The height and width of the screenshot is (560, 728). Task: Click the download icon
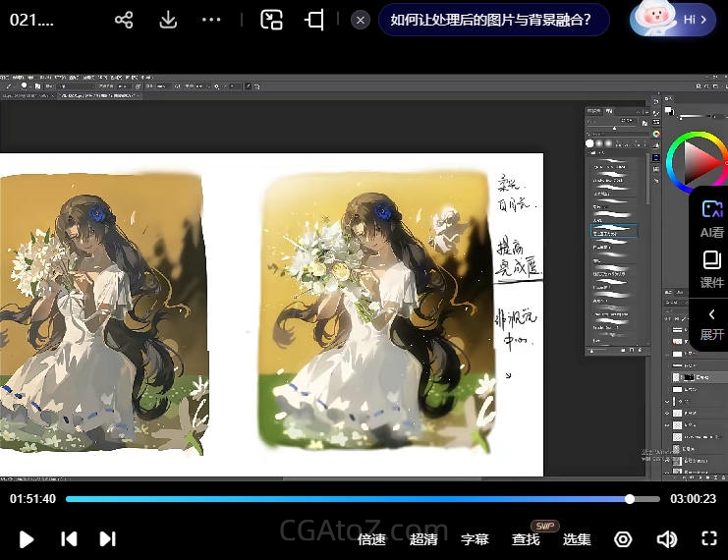point(168,20)
